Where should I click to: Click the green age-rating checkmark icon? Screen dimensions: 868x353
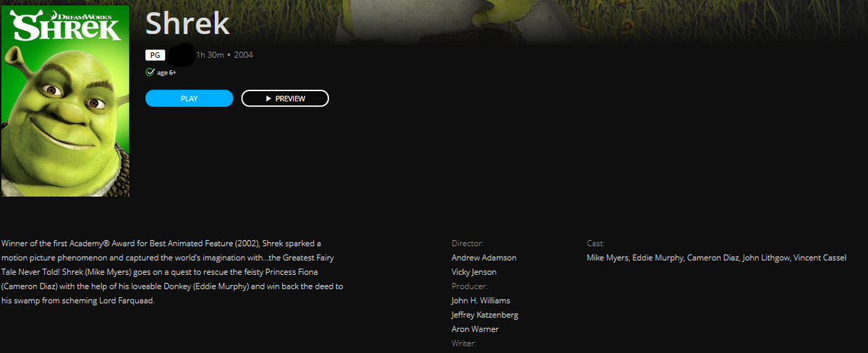[x=150, y=72]
